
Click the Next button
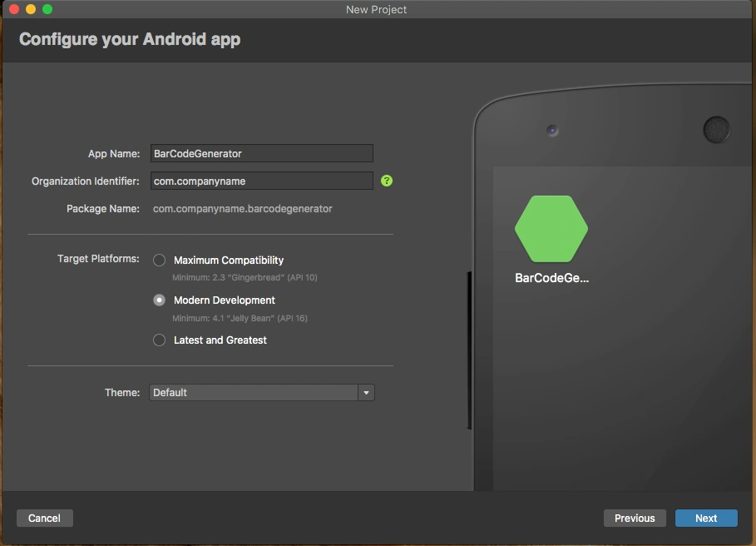tap(706, 518)
